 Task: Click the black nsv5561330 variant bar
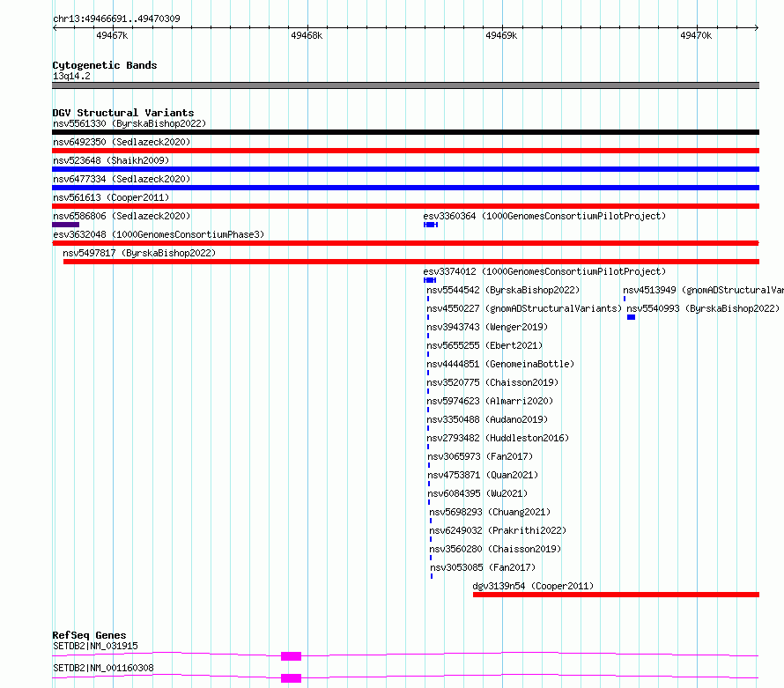[x=405, y=132]
